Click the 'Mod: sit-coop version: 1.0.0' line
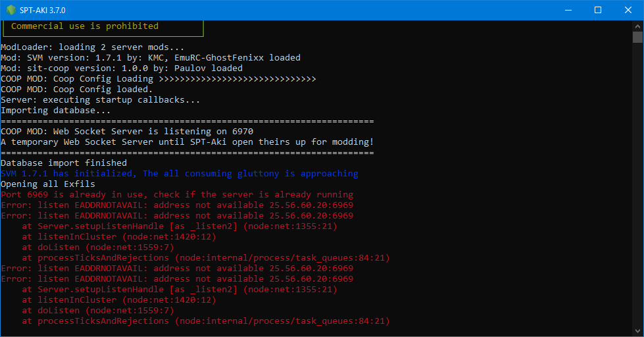This screenshot has height=337, width=644. 122,68
